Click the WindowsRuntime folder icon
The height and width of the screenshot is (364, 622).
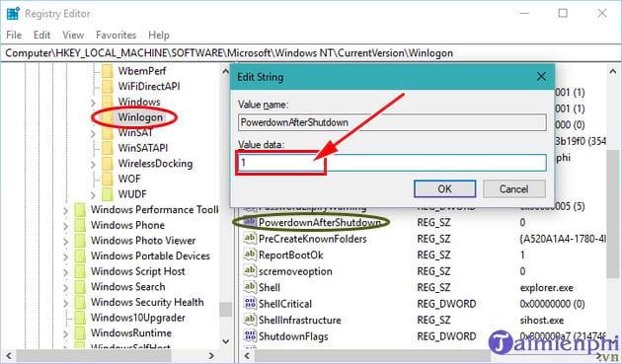80,333
